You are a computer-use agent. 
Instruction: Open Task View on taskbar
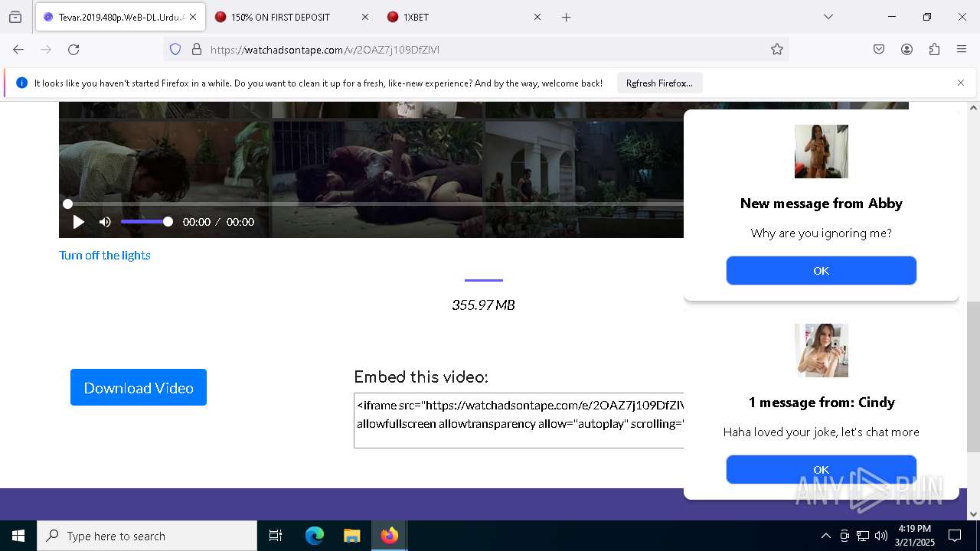point(276,536)
